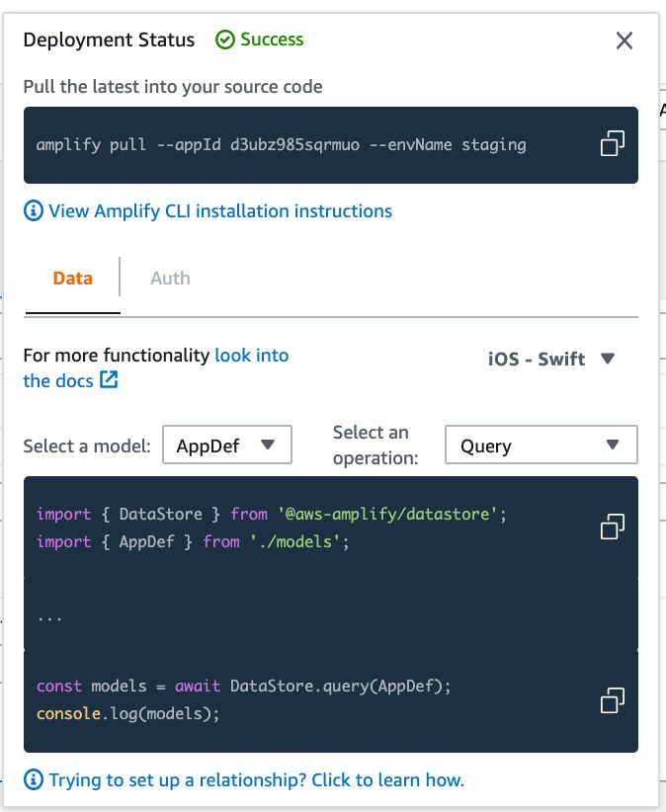The image size is (666, 812).
Task: Open the docs via look into link
Action: point(251,355)
